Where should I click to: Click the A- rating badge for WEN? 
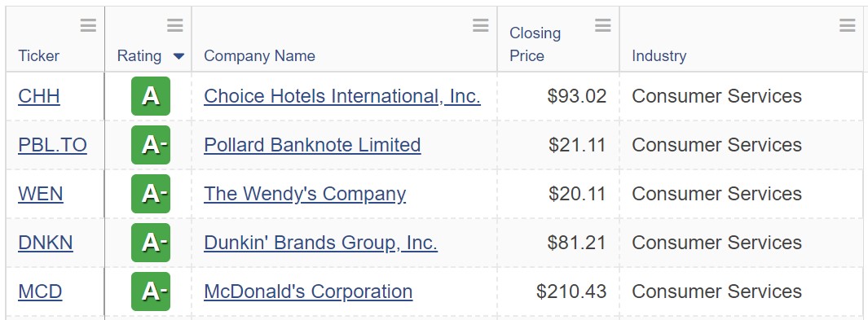coord(151,194)
